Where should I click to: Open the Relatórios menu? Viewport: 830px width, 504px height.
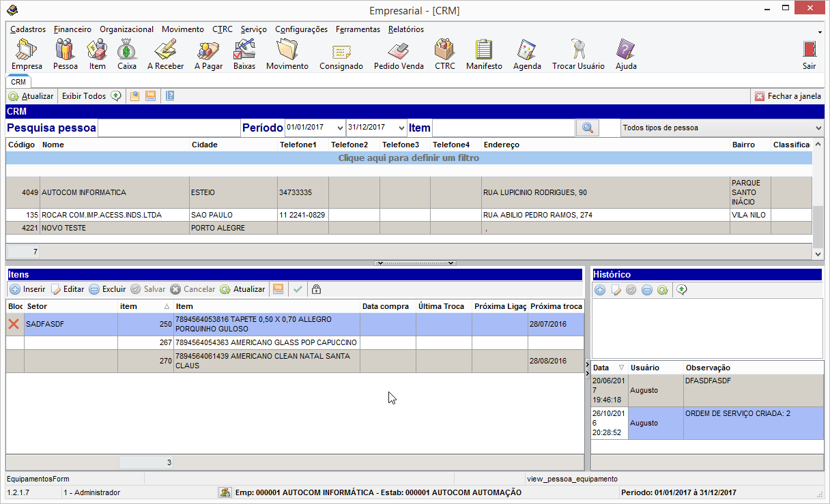point(405,29)
